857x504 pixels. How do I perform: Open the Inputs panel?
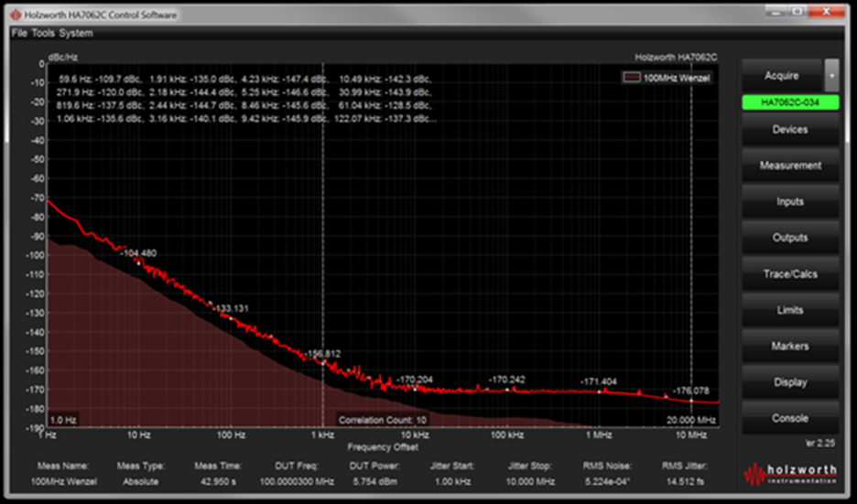(789, 202)
